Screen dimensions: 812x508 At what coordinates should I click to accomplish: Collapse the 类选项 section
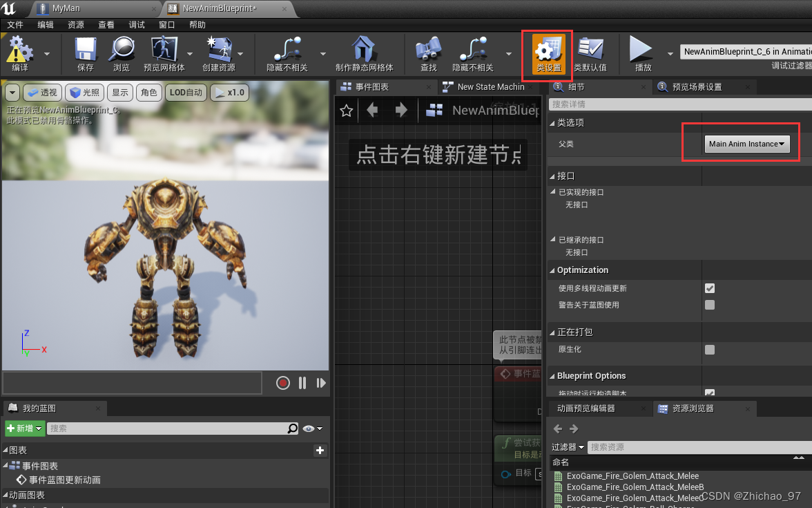point(552,123)
